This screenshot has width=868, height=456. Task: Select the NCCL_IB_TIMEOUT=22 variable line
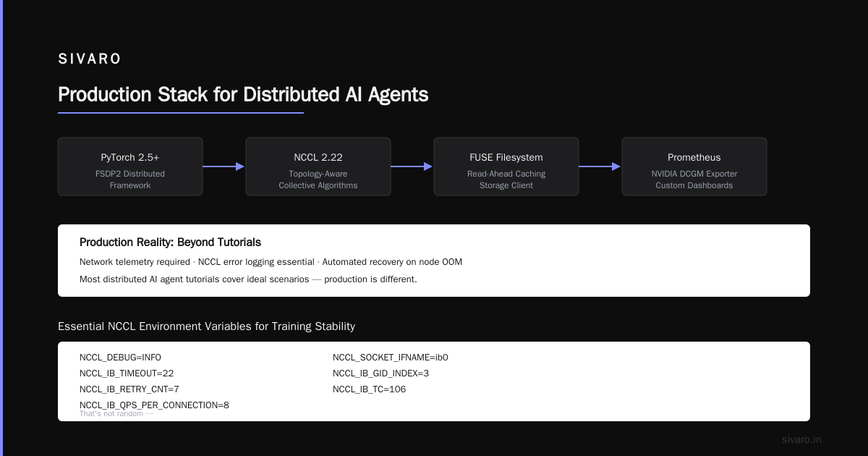[127, 373]
